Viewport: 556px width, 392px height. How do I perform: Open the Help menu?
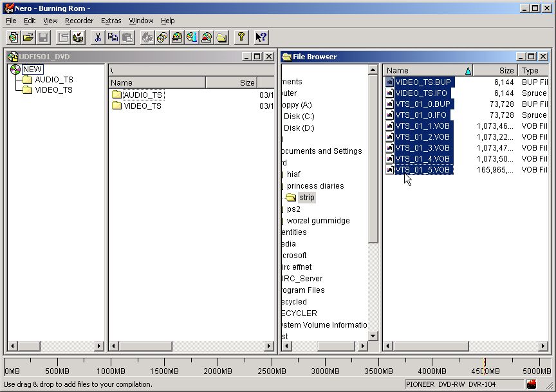(x=168, y=21)
